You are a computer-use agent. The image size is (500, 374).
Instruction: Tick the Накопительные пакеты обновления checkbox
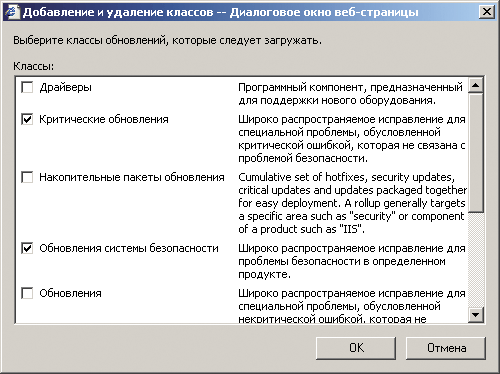pyautogui.click(x=27, y=177)
